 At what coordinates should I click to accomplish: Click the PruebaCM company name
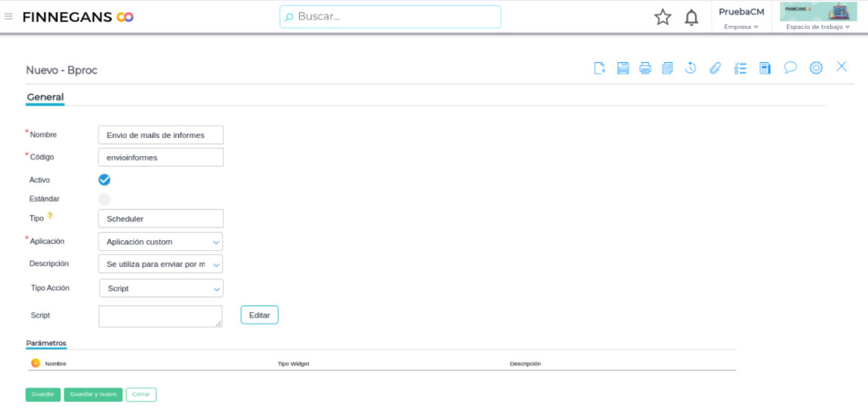tap(741, 12)
